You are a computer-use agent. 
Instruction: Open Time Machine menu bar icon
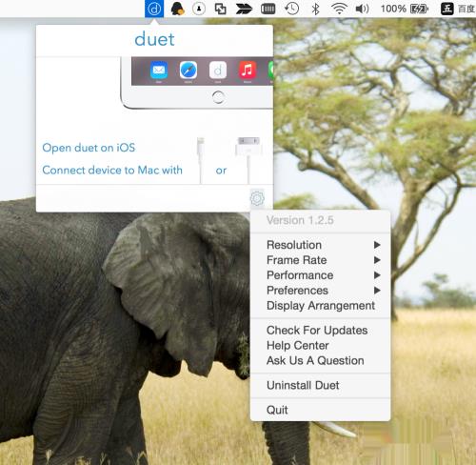(x=291, y=9)
